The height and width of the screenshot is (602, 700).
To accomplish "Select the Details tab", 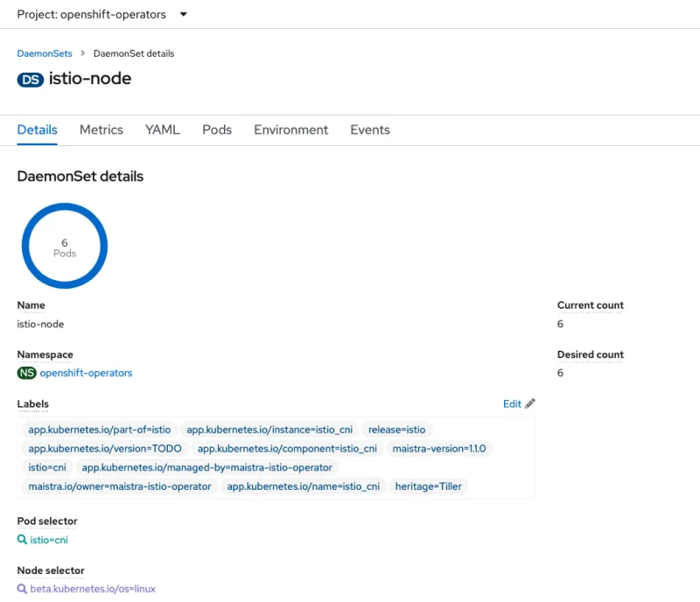I will coord(37,129).
